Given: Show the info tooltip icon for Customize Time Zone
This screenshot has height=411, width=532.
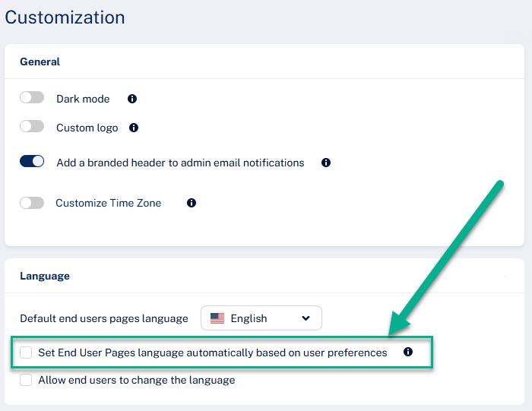Looking at the screenshot, I should [x=192, y=203].
